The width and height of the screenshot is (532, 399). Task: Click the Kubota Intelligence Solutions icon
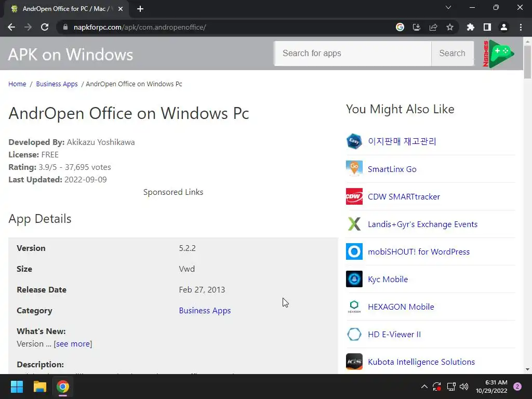(x=354, y=362)
